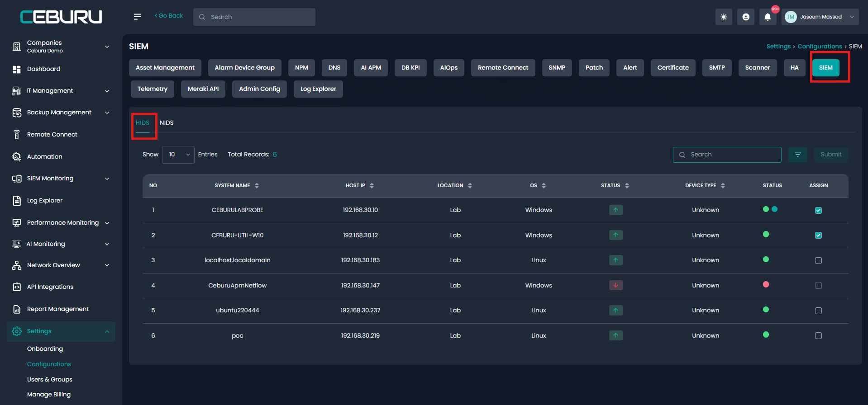The width and height of the screenshot is (868, 405).
Task: Open the Log Explorer configuration tab
Action: coord(318,89)
